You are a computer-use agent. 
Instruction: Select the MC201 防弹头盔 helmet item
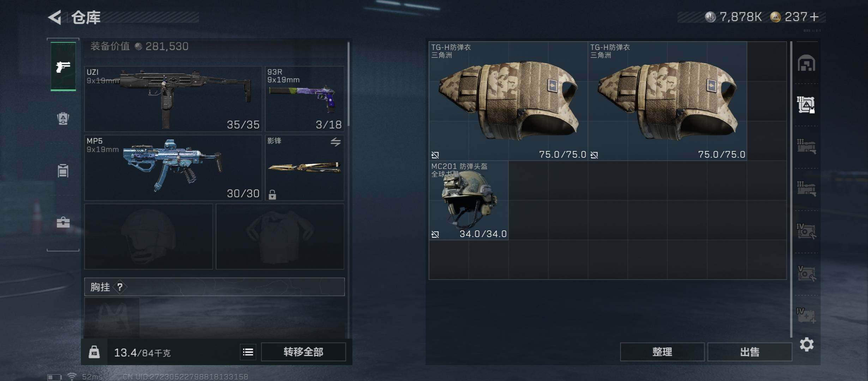pos(469,200)
